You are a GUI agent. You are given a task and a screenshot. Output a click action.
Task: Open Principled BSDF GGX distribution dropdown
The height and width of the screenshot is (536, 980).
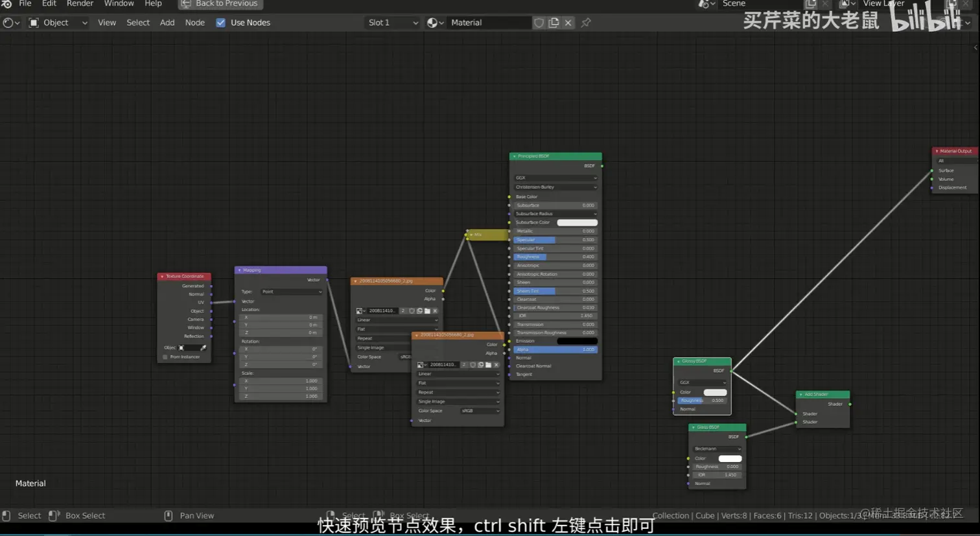point(556,178)
